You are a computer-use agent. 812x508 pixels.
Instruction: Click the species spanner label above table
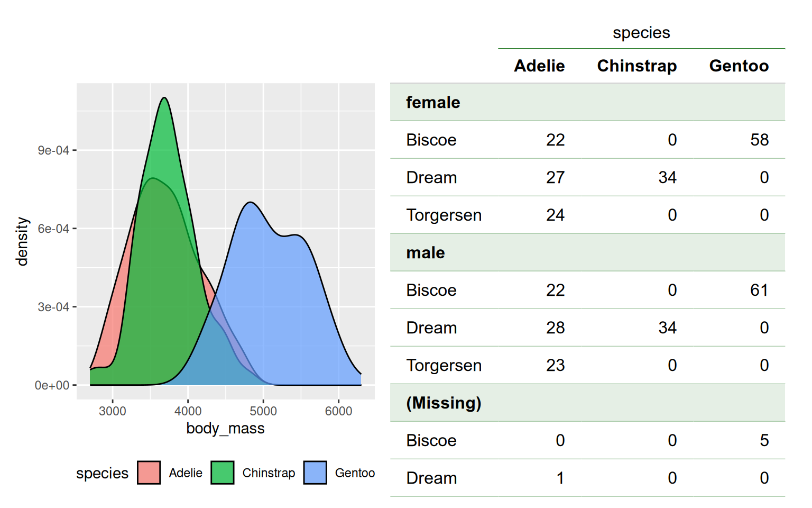point(641,33)
